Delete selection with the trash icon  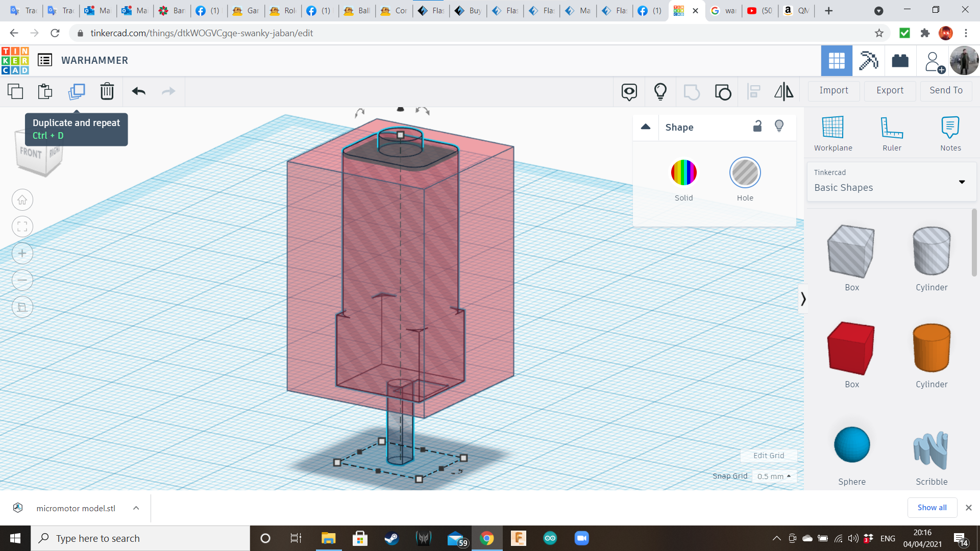(x=107, y=91)
